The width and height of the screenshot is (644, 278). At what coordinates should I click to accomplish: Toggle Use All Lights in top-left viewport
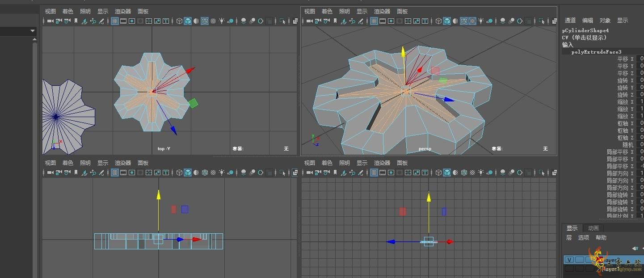[x=222, y=21]
